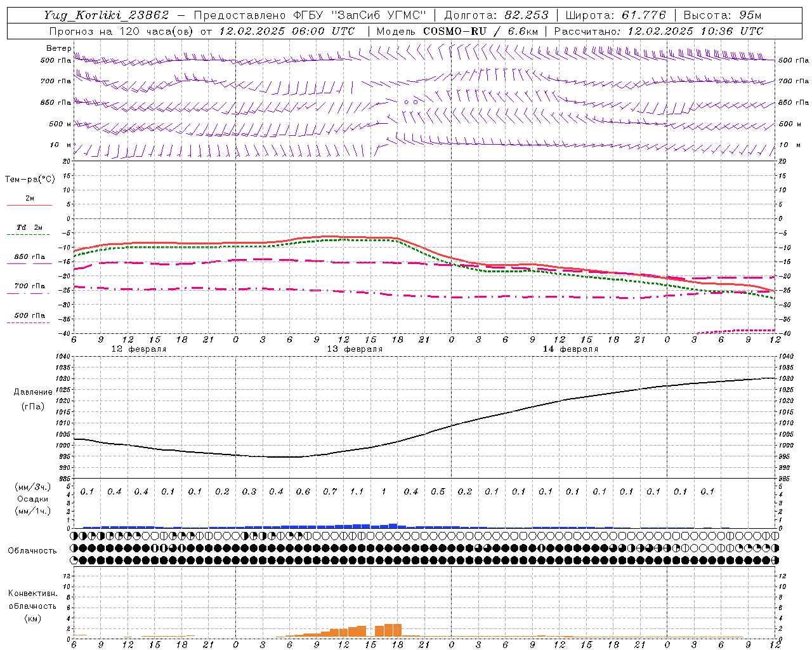Click the precipitation value '0.6'
The height and width of the screenshot is (650, 812).
click(x=303, y=491)
